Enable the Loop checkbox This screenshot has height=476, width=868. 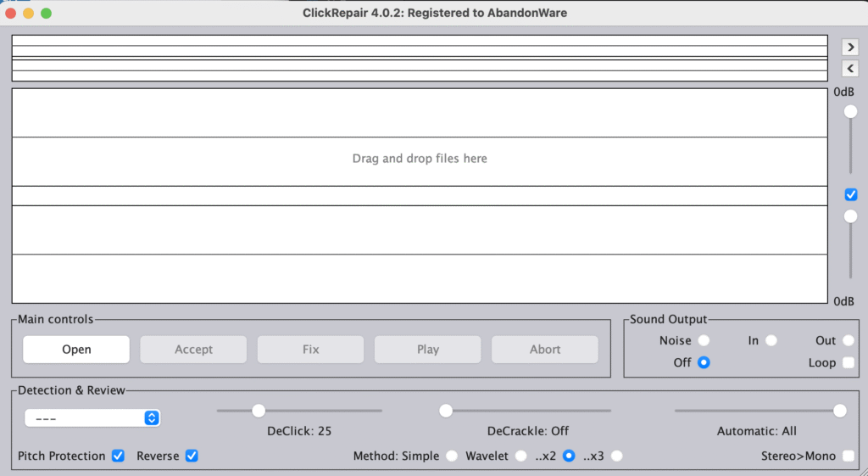pyautogui.click(x=848, y=362)
